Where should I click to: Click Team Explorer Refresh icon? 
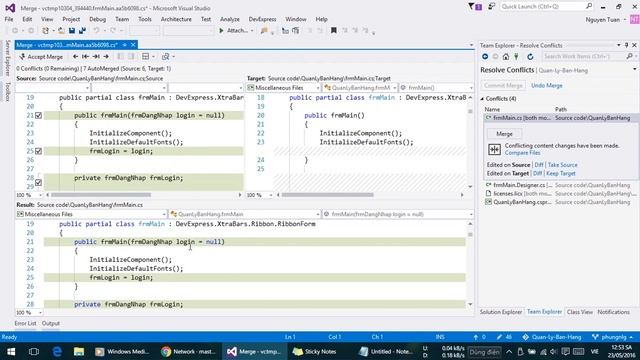click(x=530, y=57)
